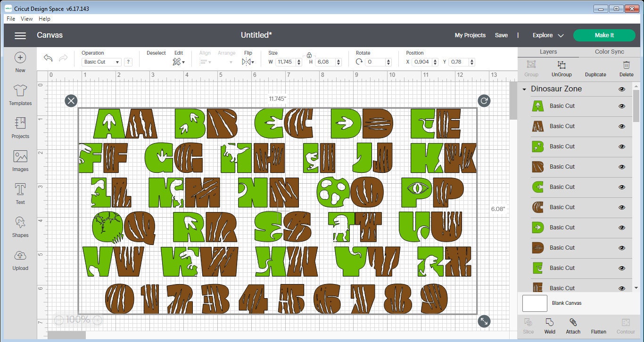
Task: Click the Make It button
Action: (x=604, y=35)
